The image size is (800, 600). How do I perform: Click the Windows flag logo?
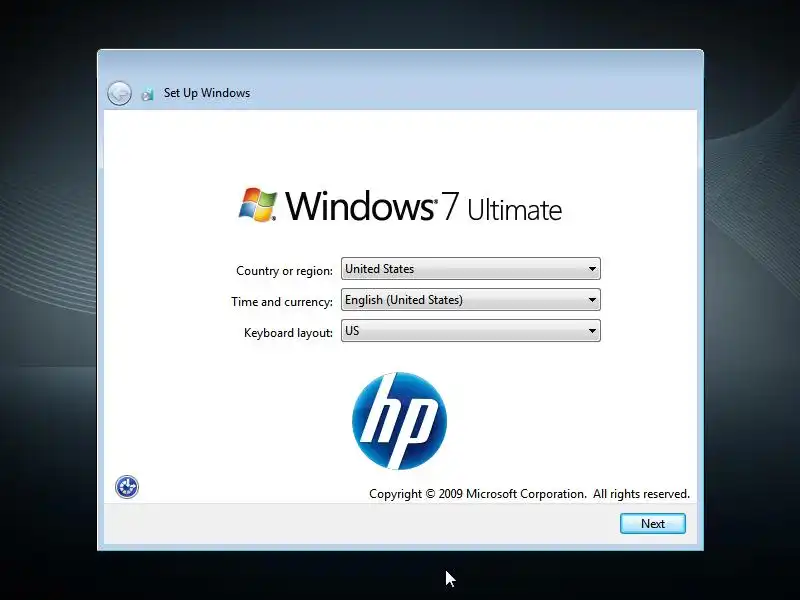click(258, 205)
